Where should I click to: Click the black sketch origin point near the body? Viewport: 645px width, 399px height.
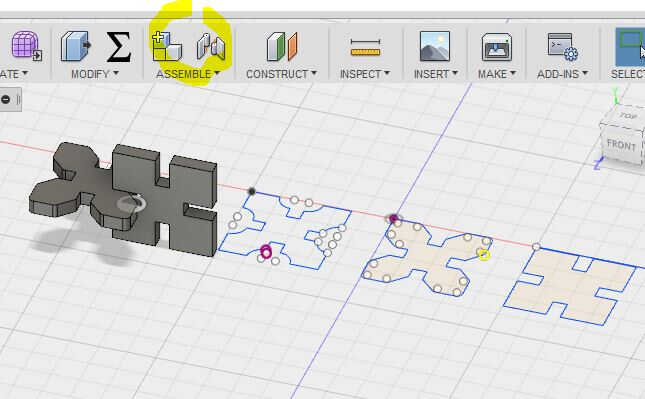click(252, 191)
